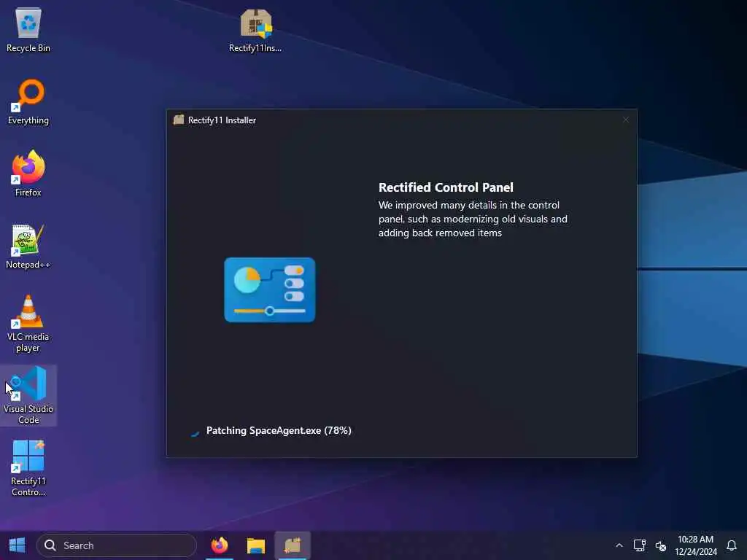Click the network status tray icon
The height and width of the screenshot is (560, 747).
tap(639, 545)
